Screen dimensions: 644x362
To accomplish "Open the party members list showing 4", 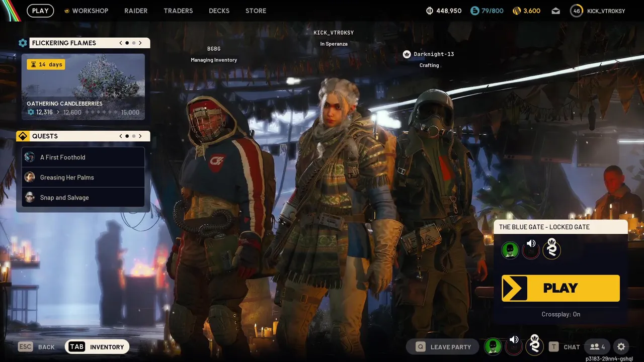I will pos(597,346).
